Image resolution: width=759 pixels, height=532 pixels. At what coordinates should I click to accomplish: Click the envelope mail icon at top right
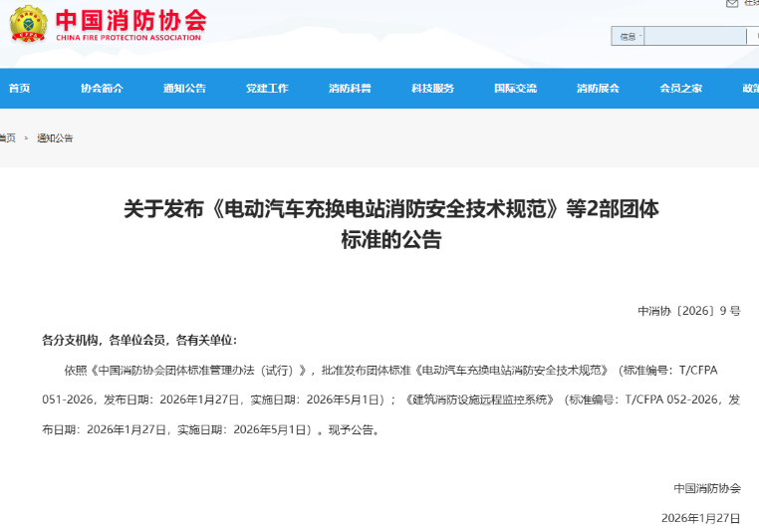tap(732, 4)
